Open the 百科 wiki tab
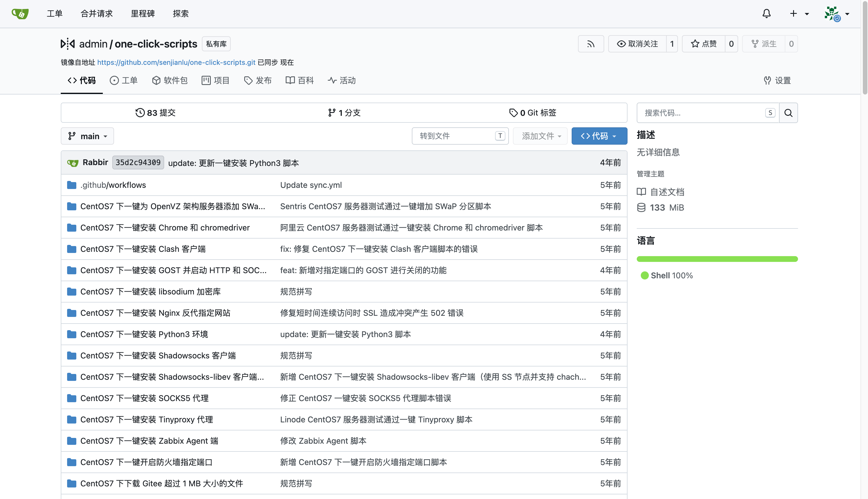 point(300,81)
